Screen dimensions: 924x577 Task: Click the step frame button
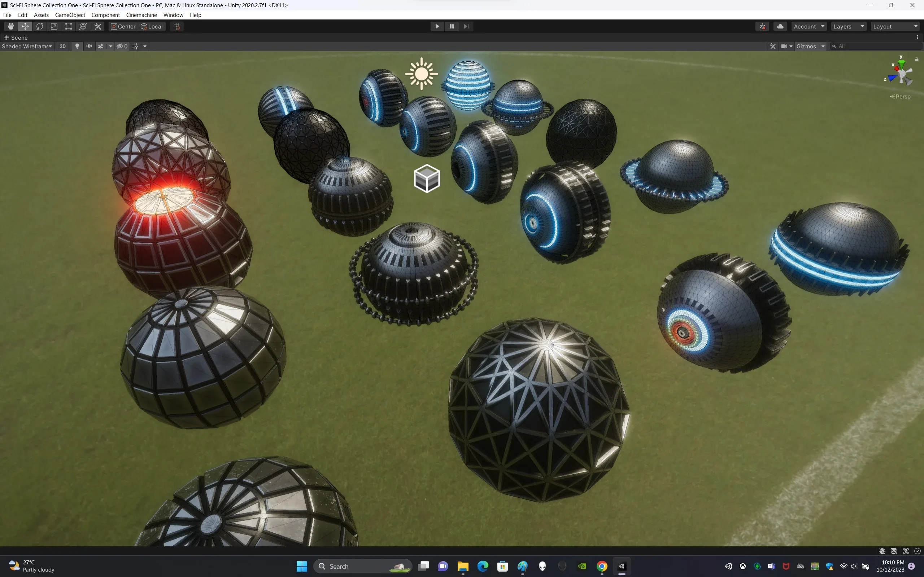pos(466,26)
